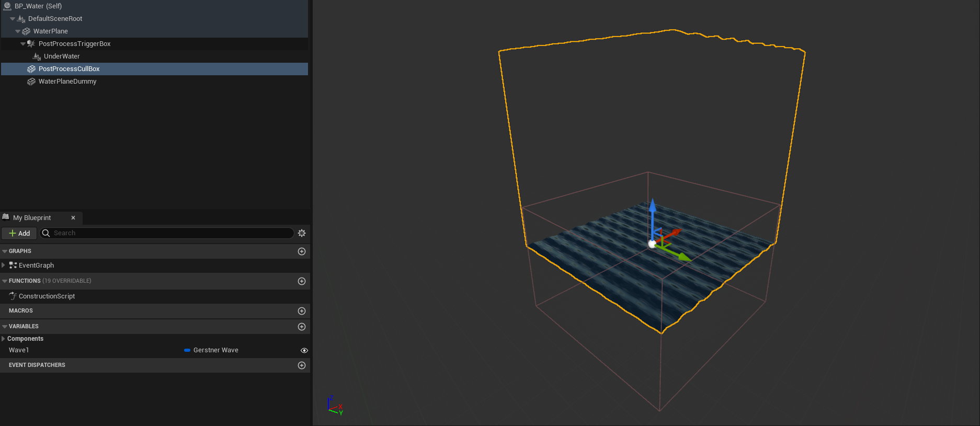This screenshot has width=980, height=426.
Task: Add new event dispatcher with plus icon
Action: pyautogui.click(x=302, y=365)
